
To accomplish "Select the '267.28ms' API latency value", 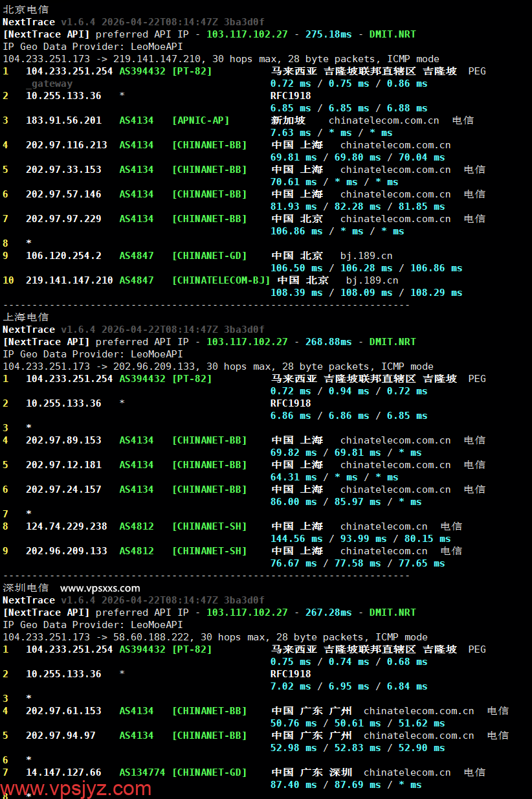I will [x=328, y=613].
